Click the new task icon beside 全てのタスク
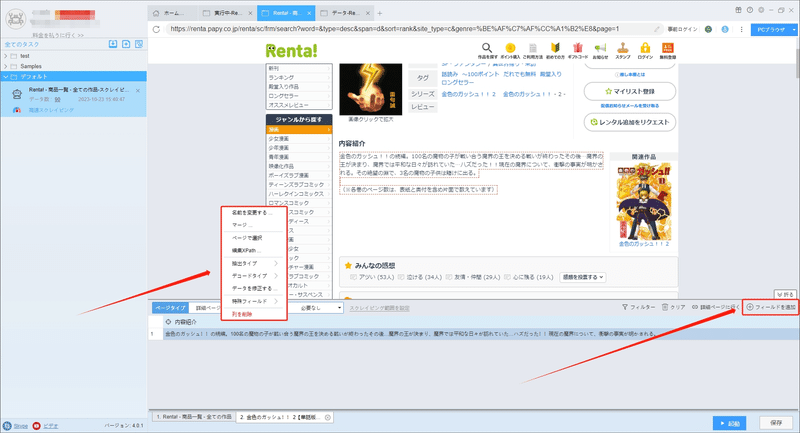The image size is (800, 433). (126, 44)
